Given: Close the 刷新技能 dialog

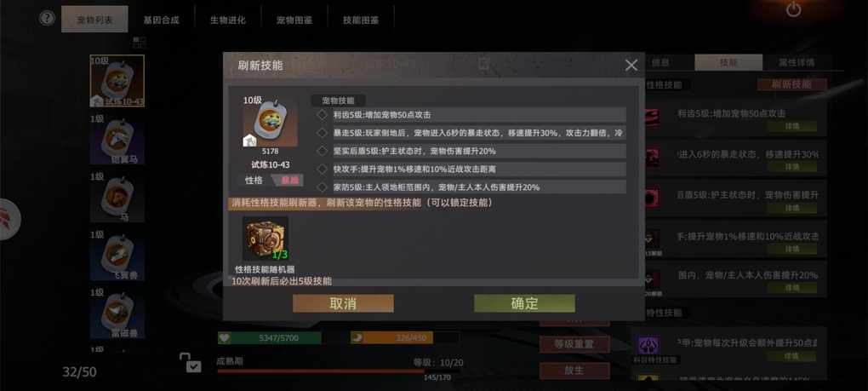Looking at the screenshot, I should 631,66.
